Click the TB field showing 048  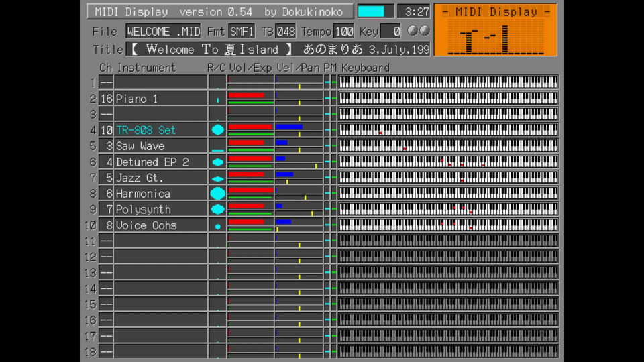tap(286, 32)
